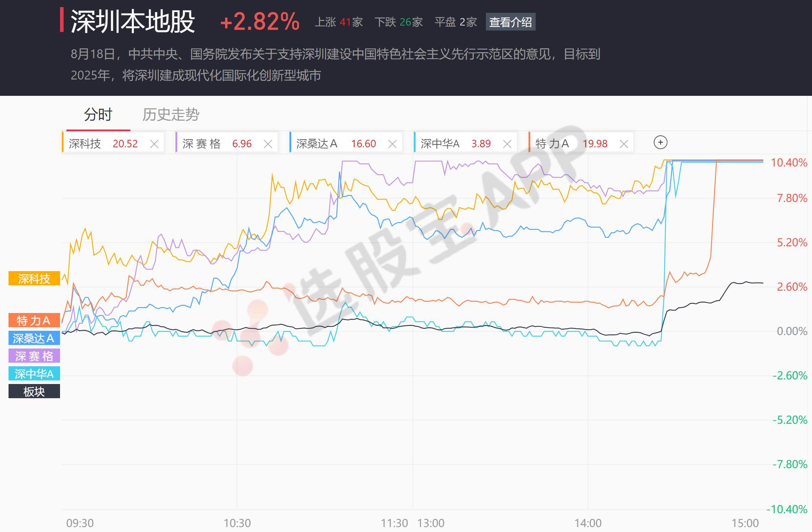Remove 深桑达A using its X icon
Screen dimensions: 812x532
[393, 144]
